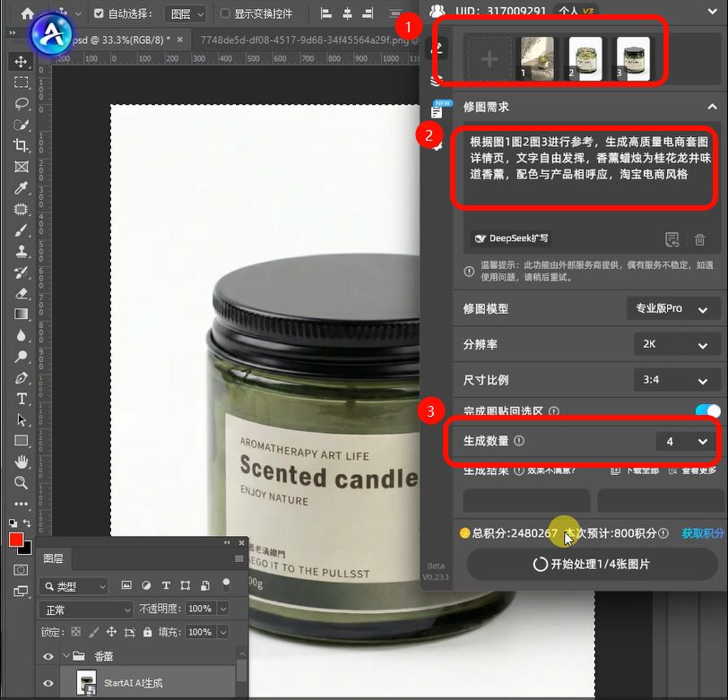This screenshot has height=700, width=728.
Task: Collapse the 修图需求 section
Action: pyautogui.click(x=713, y=106)
